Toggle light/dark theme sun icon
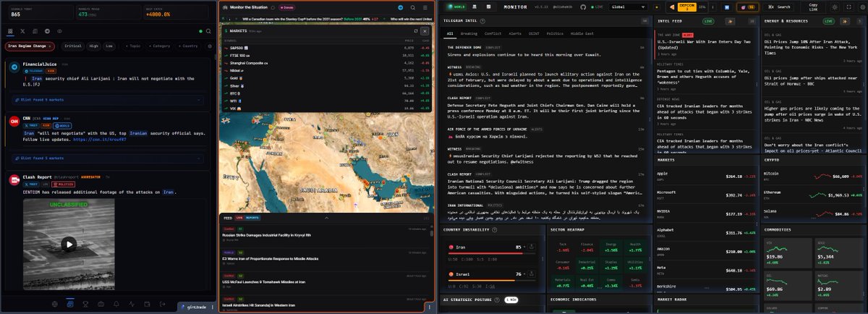This screenshot has width=868, height=314. click(x=835, y=7)
